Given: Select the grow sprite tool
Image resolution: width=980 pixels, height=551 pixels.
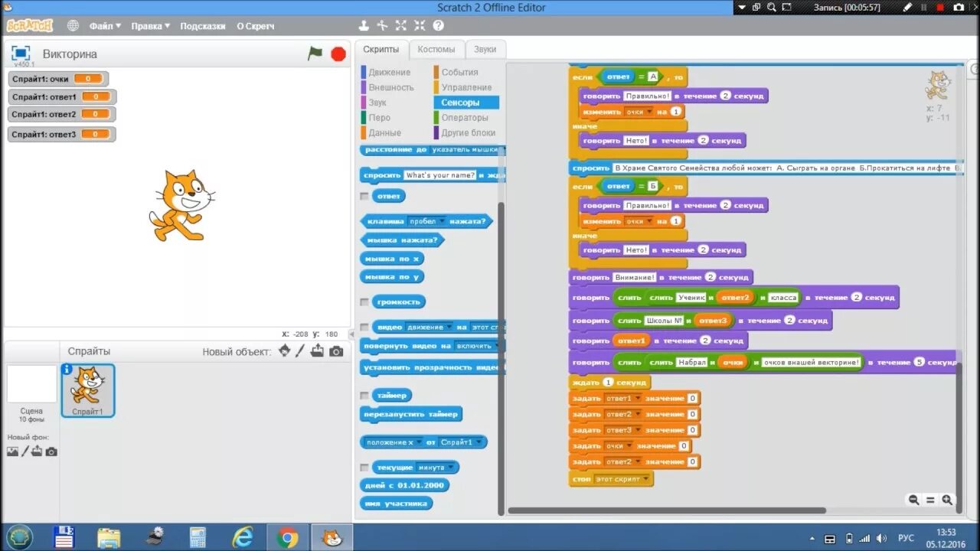Looking at the screenshot, I should 401,25.
